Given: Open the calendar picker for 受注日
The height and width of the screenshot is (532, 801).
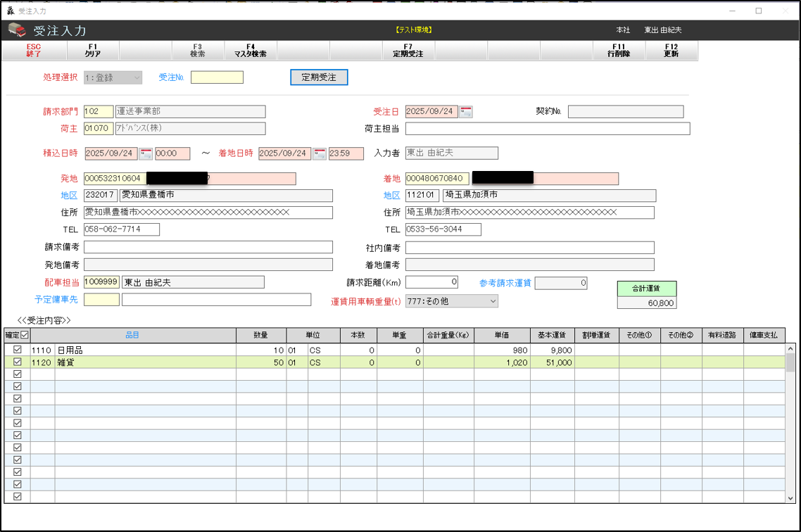Looking at the screenshot, I should (466, 112).
